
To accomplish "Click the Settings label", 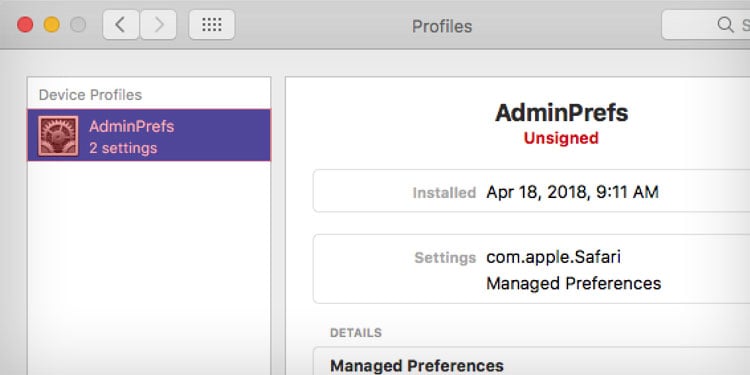I will [445, 258].
